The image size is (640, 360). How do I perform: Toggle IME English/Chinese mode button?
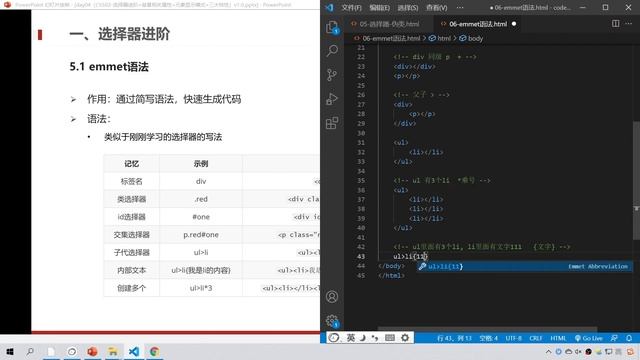click(x=351, y=338)
